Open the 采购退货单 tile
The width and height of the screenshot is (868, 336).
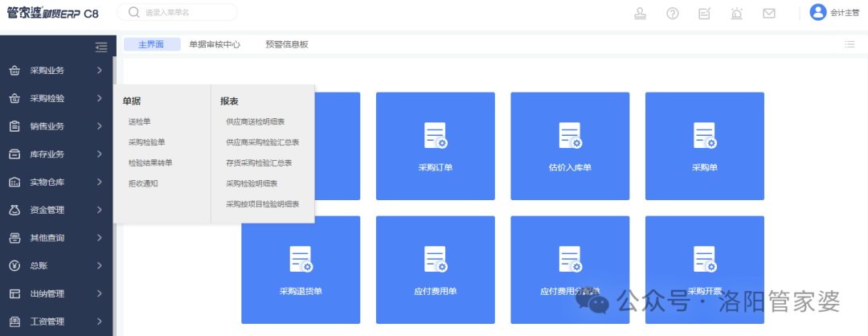[x=301, y=268]
